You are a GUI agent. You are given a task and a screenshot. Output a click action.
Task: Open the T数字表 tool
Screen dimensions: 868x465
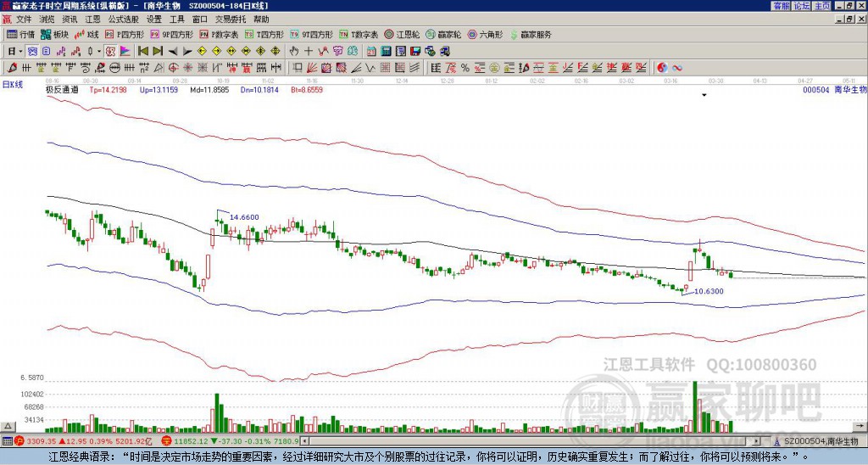point(359,34)
